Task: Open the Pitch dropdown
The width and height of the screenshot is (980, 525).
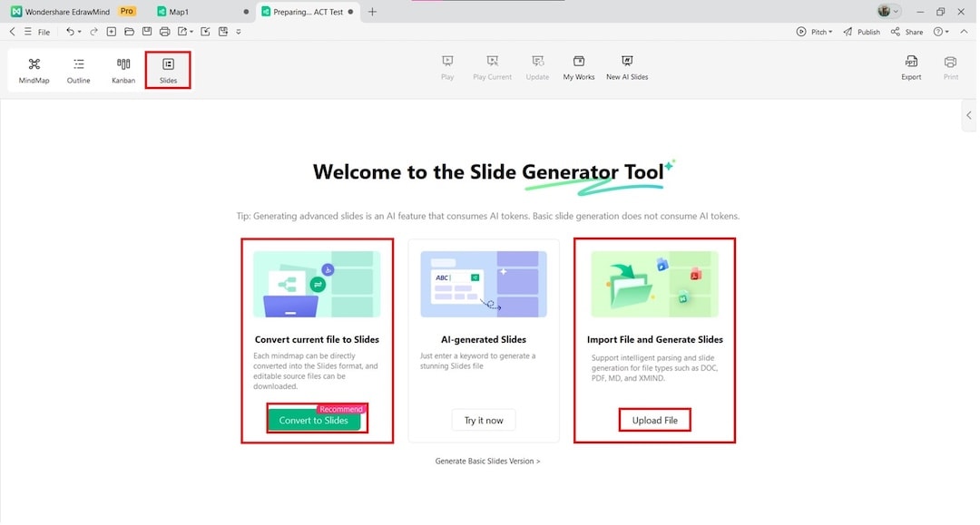Action: point(814,31)
